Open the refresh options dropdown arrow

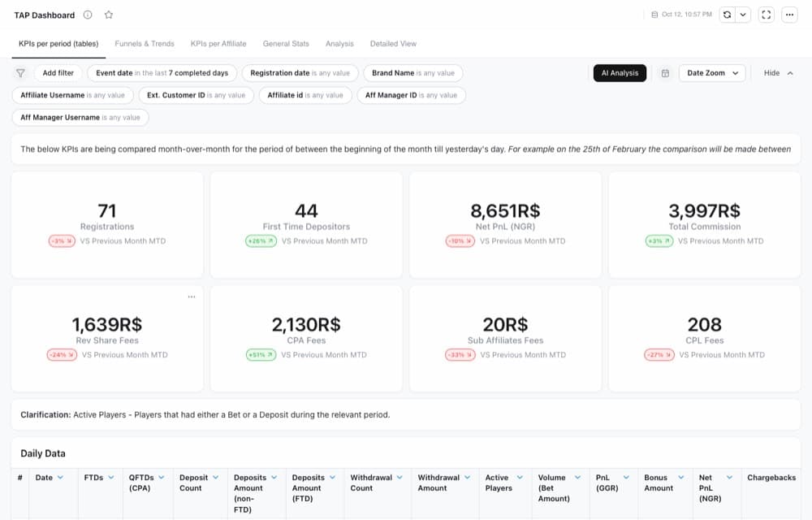pyautogui.click(x=743, y=15)
